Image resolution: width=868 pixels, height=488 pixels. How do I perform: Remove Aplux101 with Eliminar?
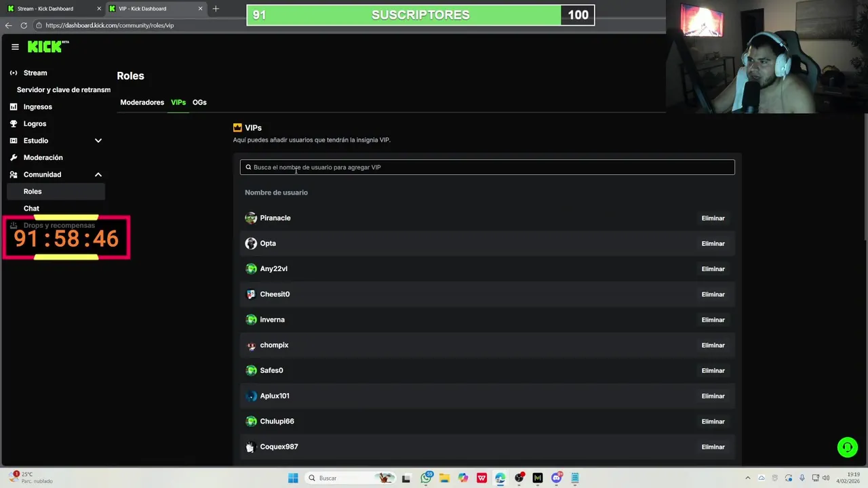point(713,396)
